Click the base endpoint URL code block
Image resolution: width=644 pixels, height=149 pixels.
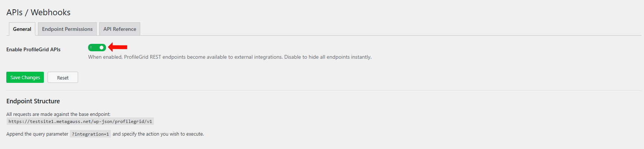pyautogui.click(x=80, y=122)
